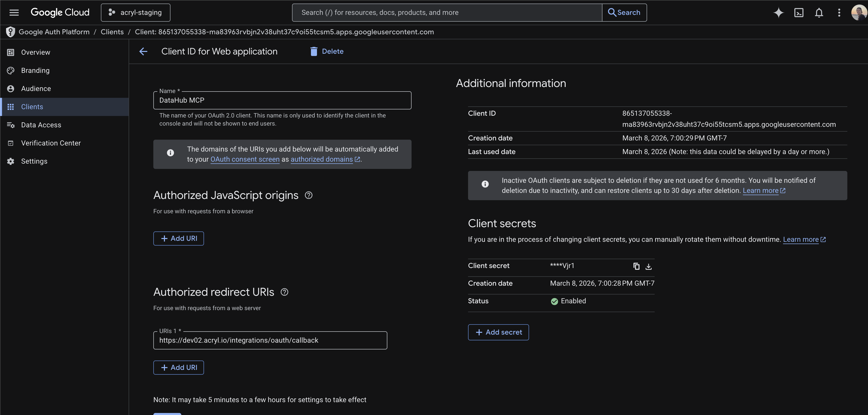Click Add URI under JavaScript origins

(x=179, y=239)
